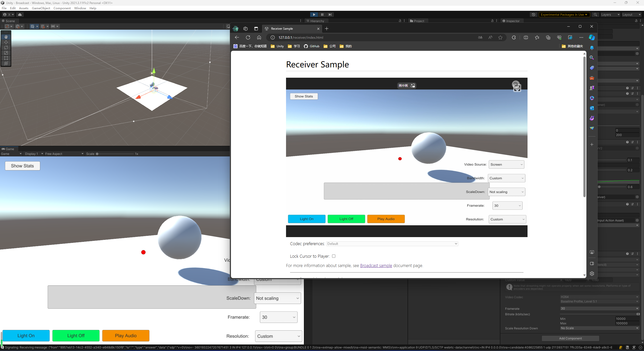Viewport: 644px width, 351px height.
Task: Click the Add Component button
Action: (570, 338)
